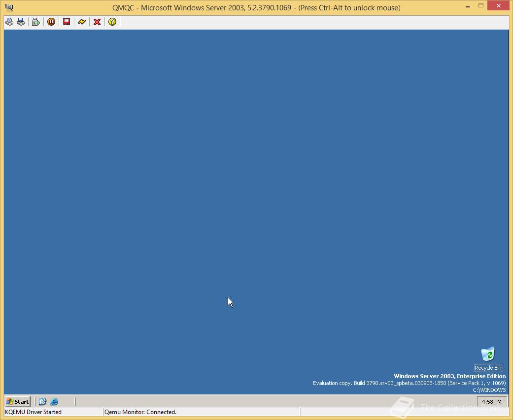The image size is (513, 420).
Task: Minimize the QMQC window
Action: [x=468, y=6]
